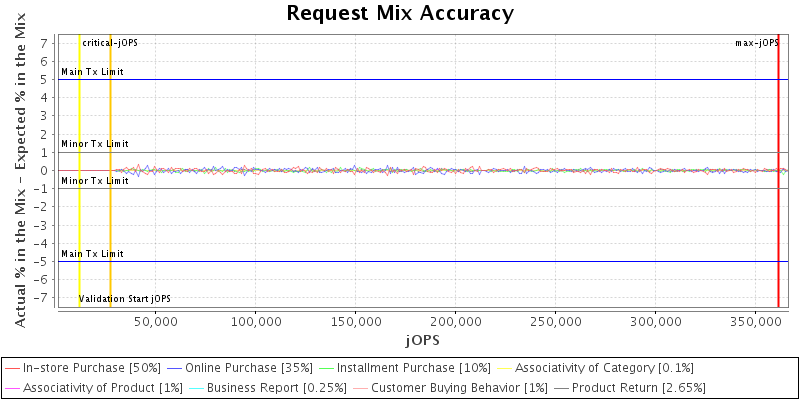Select the Online Purchase [35%] legend entry
The image size is (800, 400).
pyautogui.click(x=239, y=367)
